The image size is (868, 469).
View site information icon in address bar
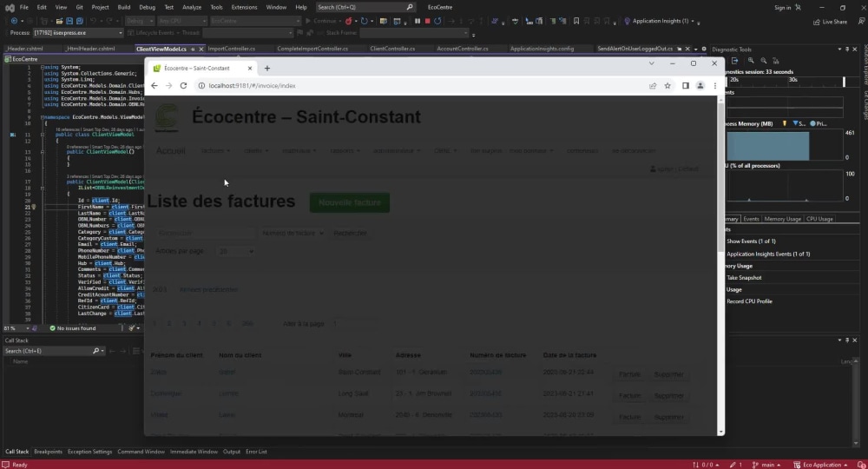pos(201,86)
